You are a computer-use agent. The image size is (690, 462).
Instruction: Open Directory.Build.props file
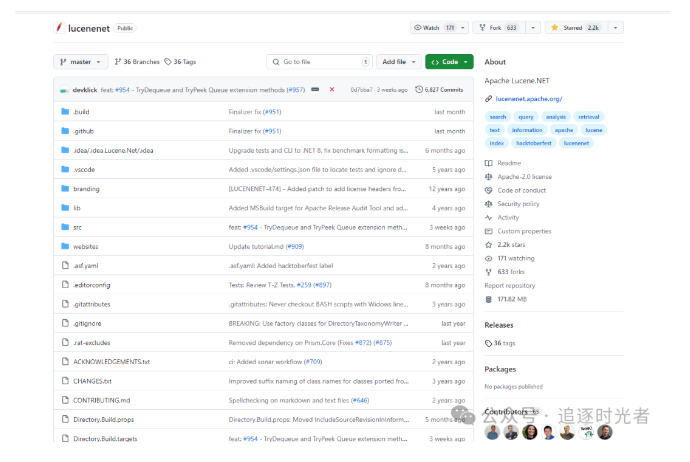tap(103, 419)
